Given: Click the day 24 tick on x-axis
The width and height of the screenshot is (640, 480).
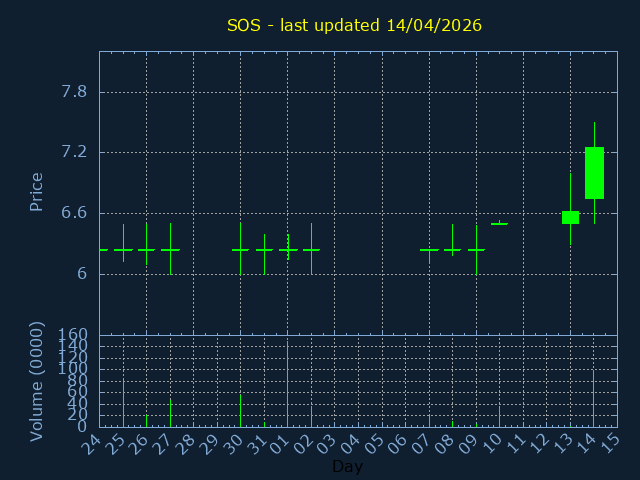Looking at the screenshot, I should (x=92, y=442).
